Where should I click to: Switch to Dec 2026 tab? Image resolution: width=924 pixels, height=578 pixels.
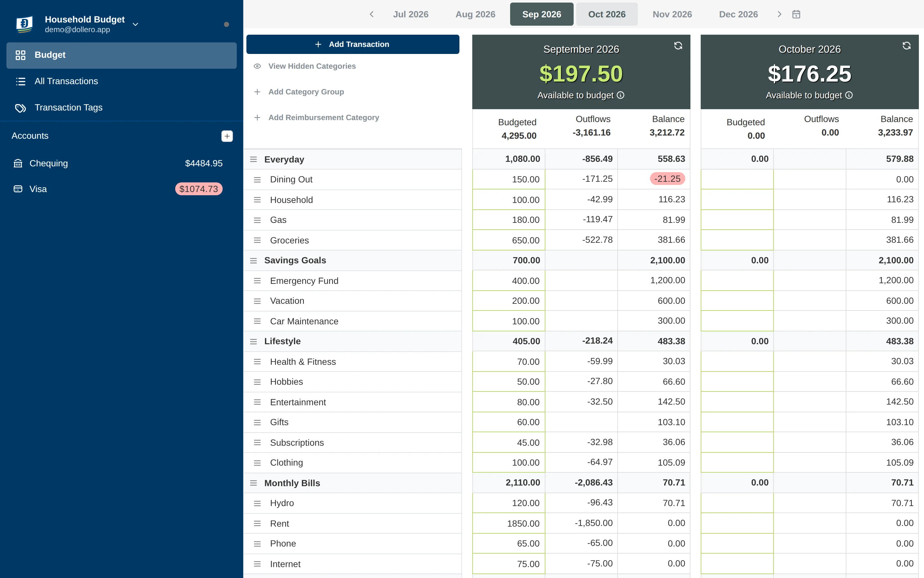pyautogui.click(x=738, y=14)
